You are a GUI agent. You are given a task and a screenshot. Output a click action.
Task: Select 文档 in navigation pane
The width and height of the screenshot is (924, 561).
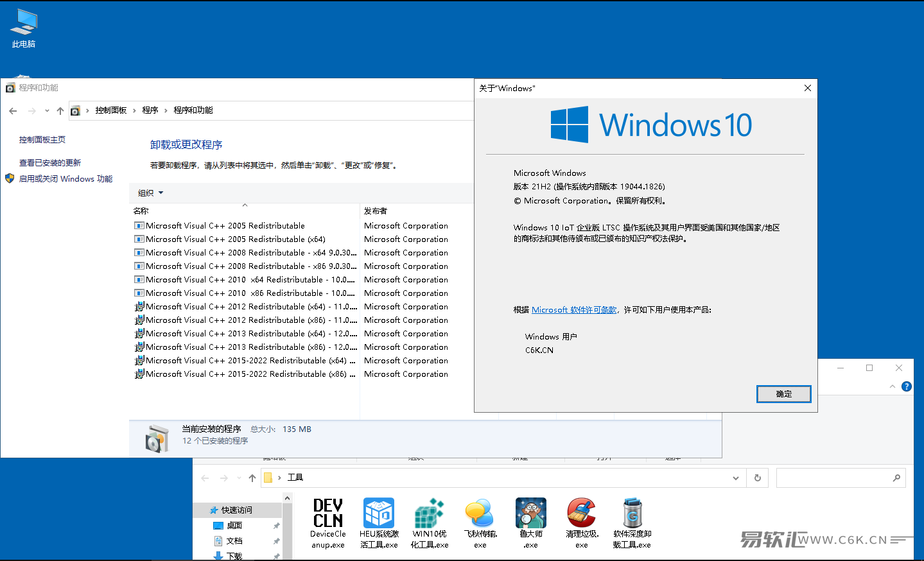pyautogui.click(x=234, y=541)
